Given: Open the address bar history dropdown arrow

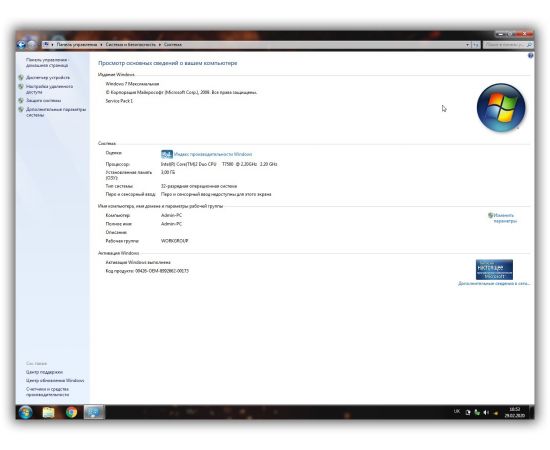Looking at the screenshot, I should point(468,45).
